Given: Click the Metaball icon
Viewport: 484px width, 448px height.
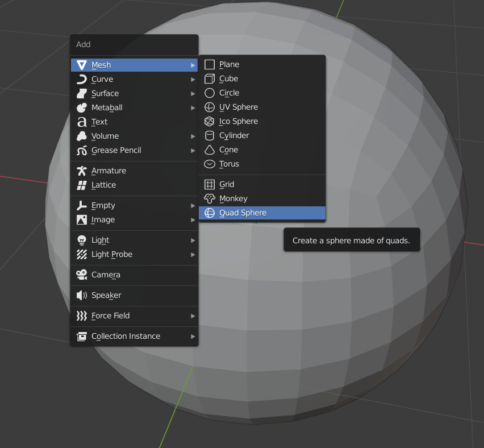Looking at the screenshot, I should click(81, 107).
